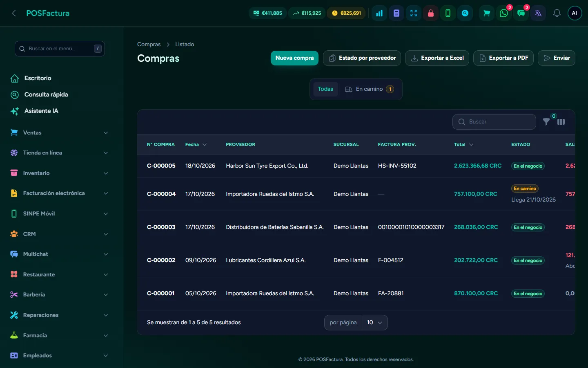Expand the SINPE Móvil menu
This screenshot has width=588, height=368.
click(60, 213)
